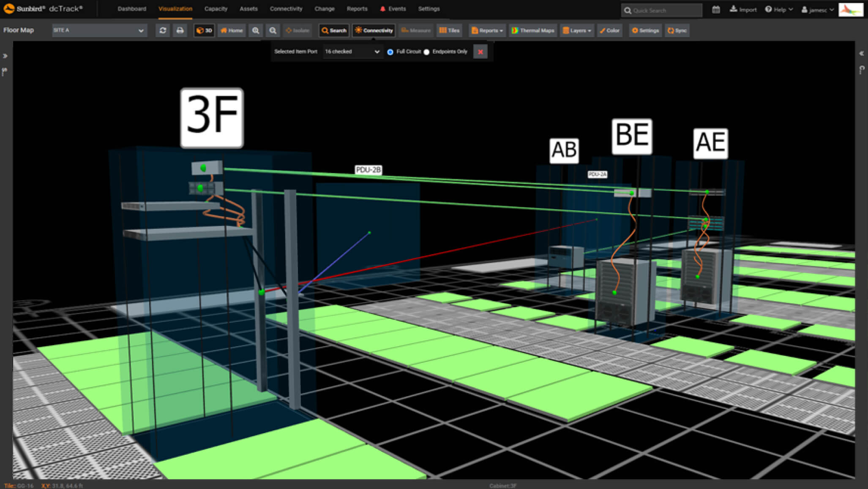Screen dimensions: 868x489
Task: Click the Import button
Action: coord(743,9)
